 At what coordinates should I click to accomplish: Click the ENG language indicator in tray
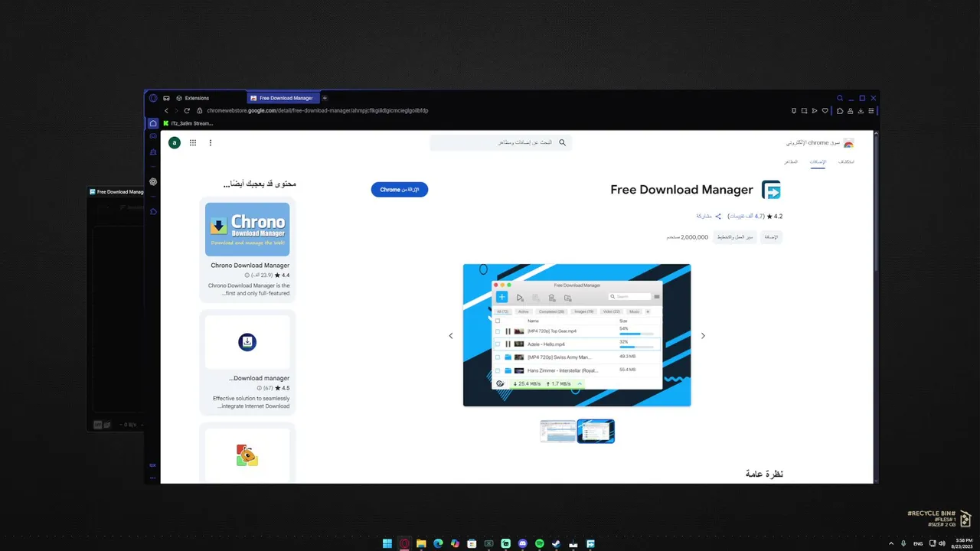[x=918, y=543]
